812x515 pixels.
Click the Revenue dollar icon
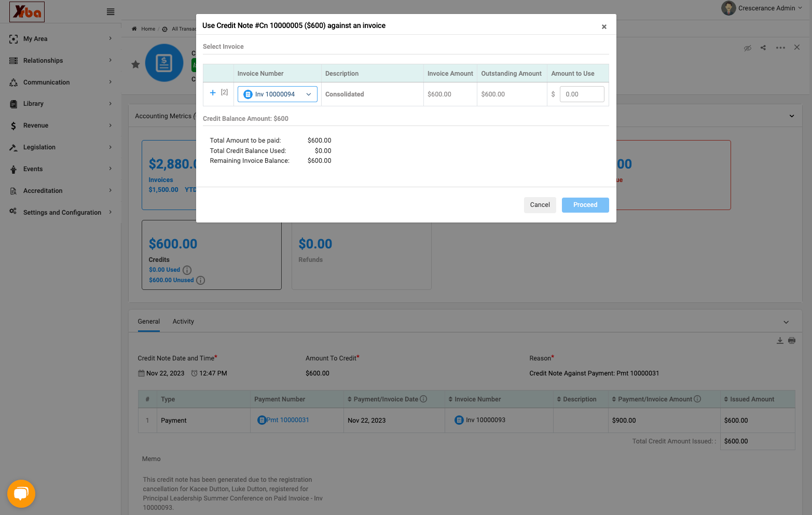click(x=13, y=126)
